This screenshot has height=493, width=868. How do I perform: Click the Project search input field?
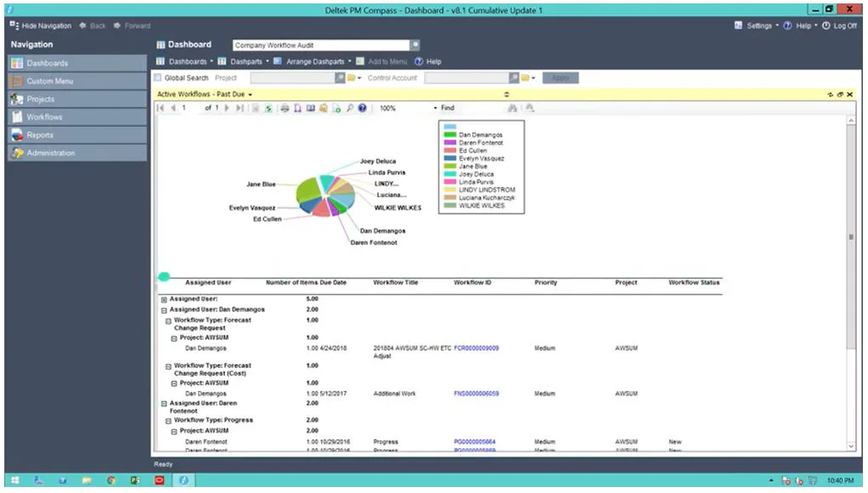tap(293, 78)
